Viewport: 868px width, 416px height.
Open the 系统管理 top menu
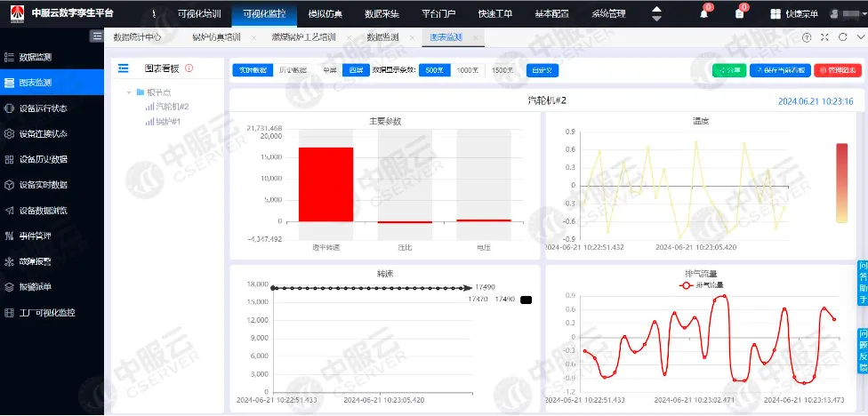click(x=608, y=14)
